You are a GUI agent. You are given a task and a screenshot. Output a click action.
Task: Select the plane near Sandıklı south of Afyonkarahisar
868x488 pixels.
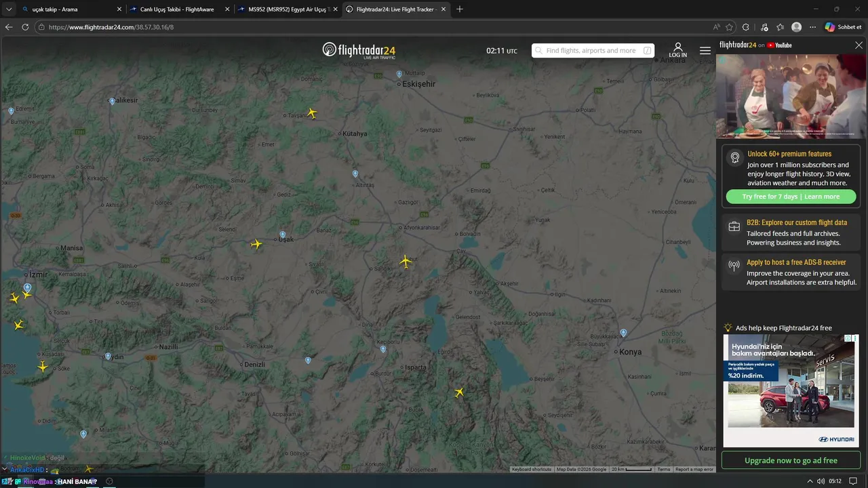[x=405, y=262]
